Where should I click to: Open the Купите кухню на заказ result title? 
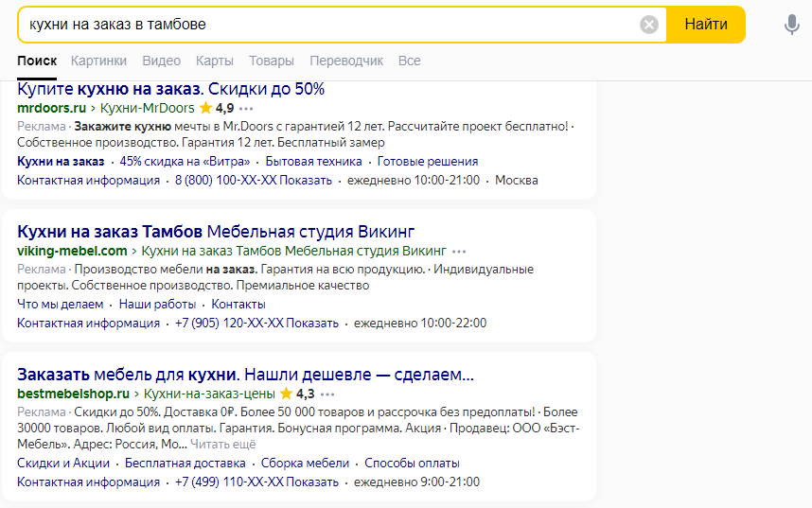coord(171,89)
